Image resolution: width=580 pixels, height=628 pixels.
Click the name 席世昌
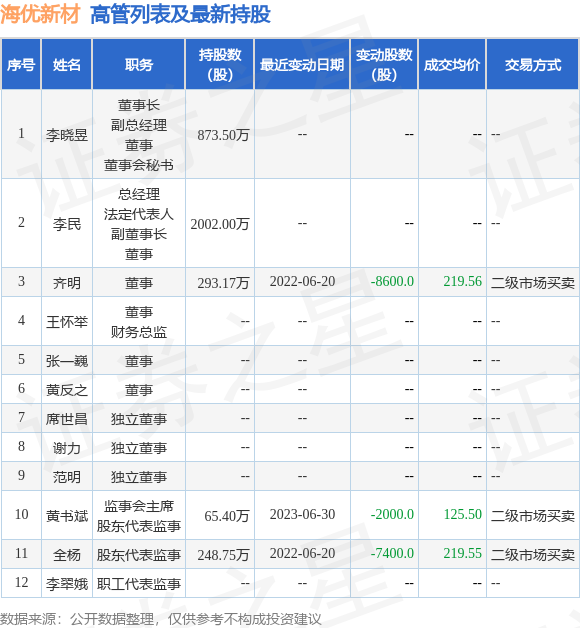(x=67, y=419)
